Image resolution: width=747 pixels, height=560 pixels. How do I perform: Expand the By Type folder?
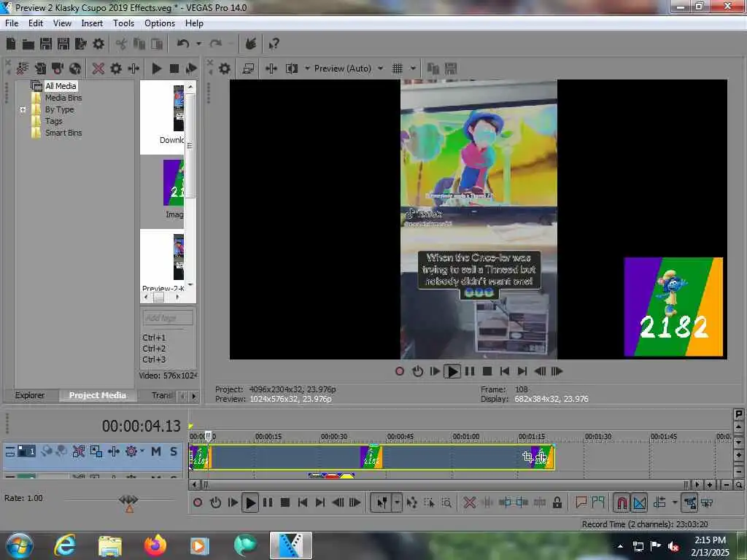(23, 109)
